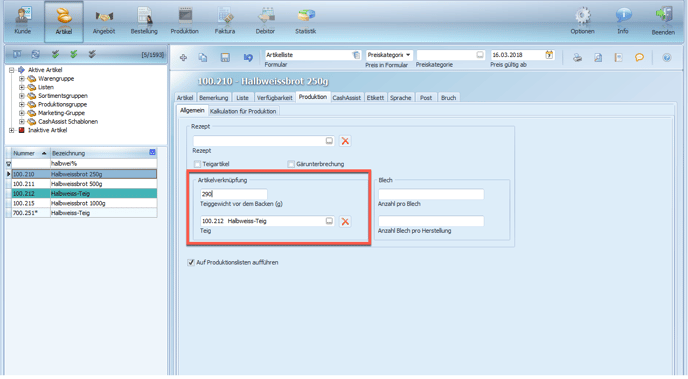Click the Anzahl Blech pro Herstellung field
The height and width of the screenshot is (379, 688).
click(431, 221)
